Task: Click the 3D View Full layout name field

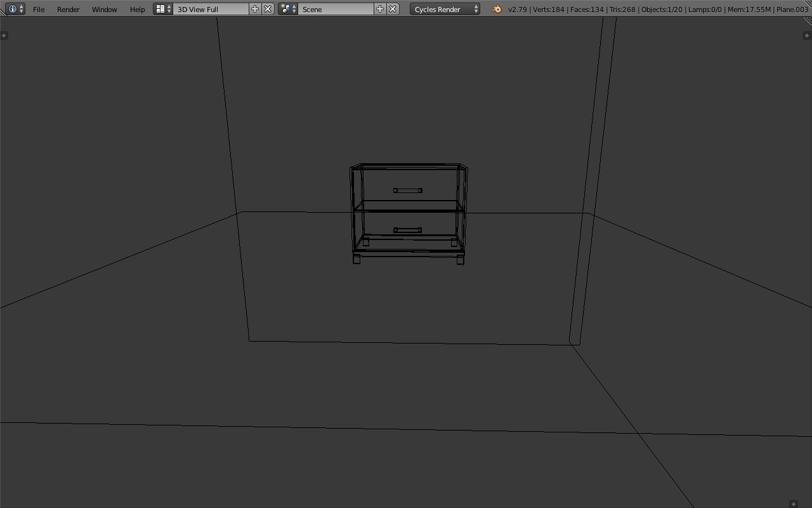Action: 211,9
